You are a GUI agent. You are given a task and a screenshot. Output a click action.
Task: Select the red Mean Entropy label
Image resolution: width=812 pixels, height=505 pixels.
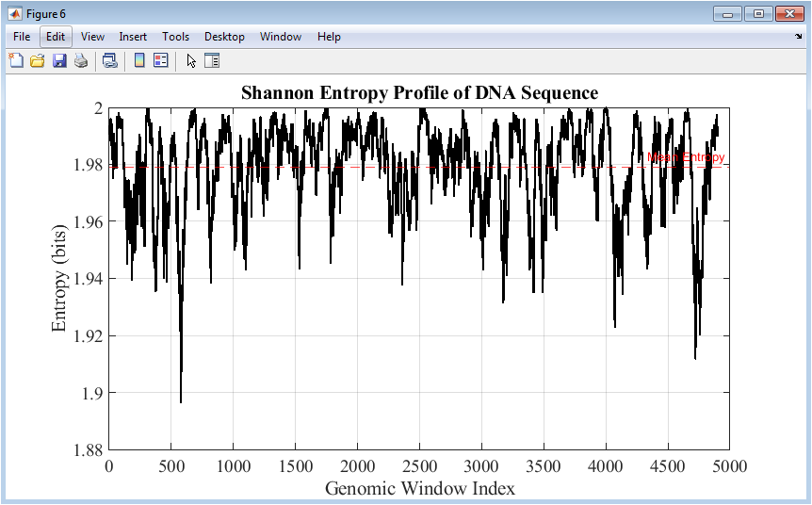[686, 157]
